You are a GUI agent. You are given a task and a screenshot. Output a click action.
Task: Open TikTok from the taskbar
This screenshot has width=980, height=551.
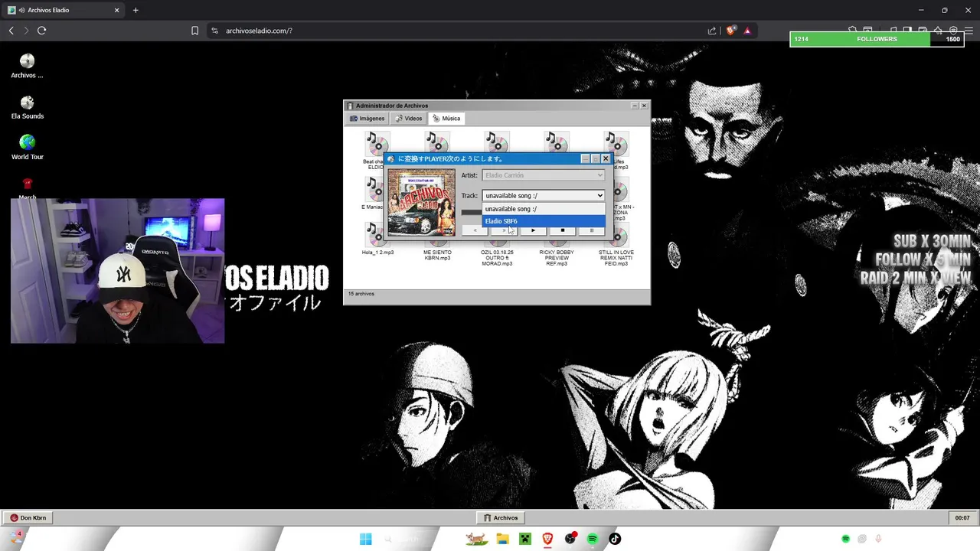coord(615,539)
